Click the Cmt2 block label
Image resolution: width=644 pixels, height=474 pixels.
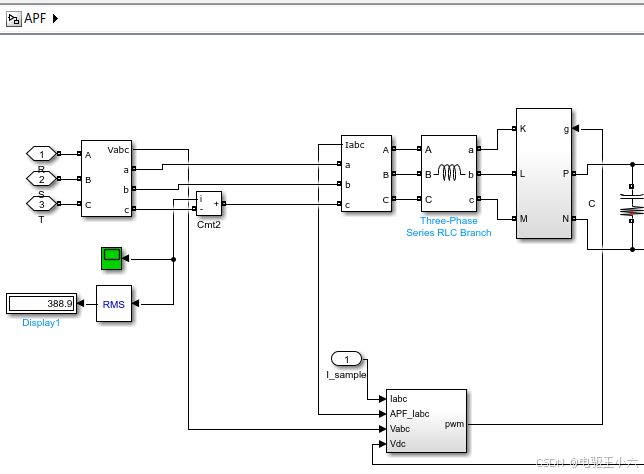click(x=209, y=225)
